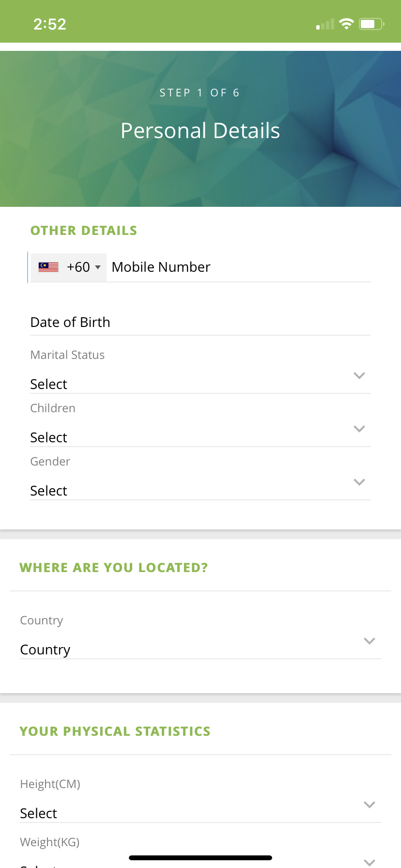This screenshot has height=868, width=401.
Task: Tap the Wi-Fi status icon
Action: tap(346, 24)
